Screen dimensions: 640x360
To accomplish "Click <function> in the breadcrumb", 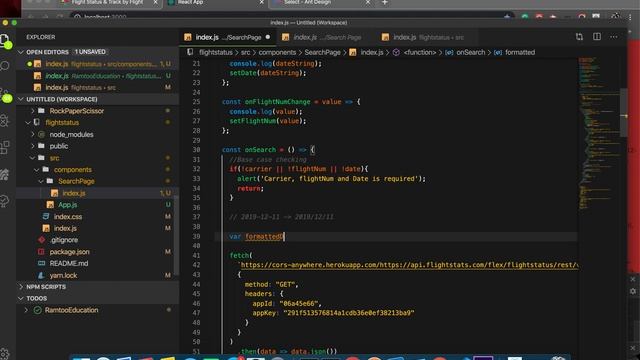I will [x=420, y=52].
